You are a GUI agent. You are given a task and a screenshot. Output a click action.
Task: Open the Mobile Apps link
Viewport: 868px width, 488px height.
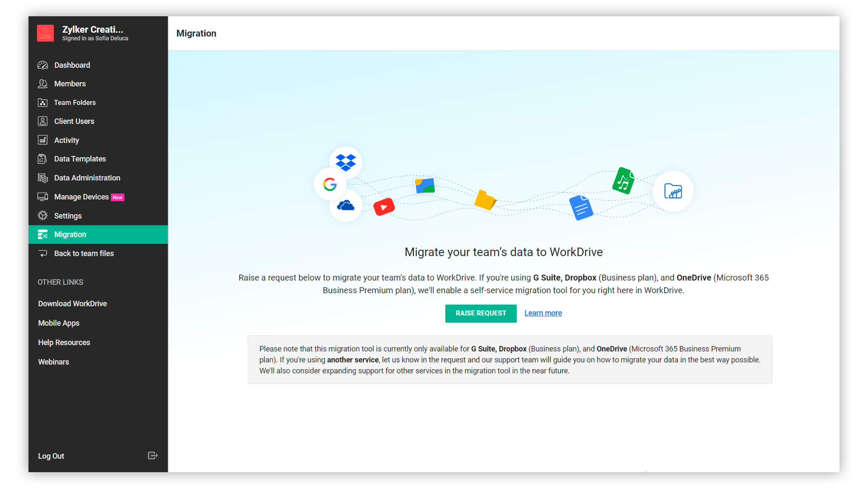click(x=59, y=323)
